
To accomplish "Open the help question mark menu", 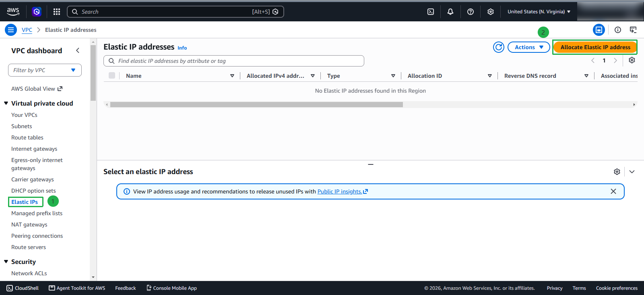I will 471,12.
